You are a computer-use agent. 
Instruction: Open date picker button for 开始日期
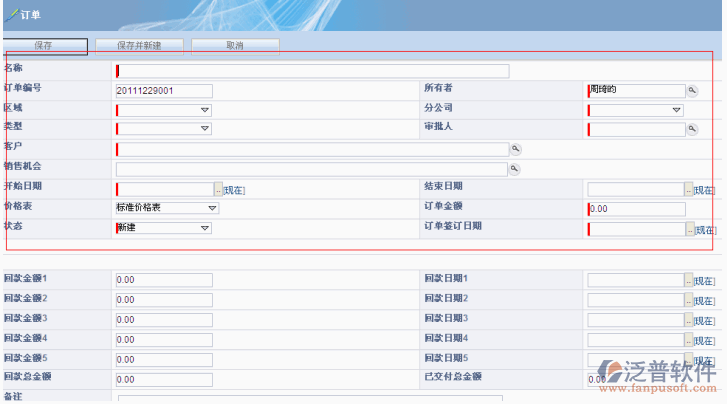coord(218,189)
